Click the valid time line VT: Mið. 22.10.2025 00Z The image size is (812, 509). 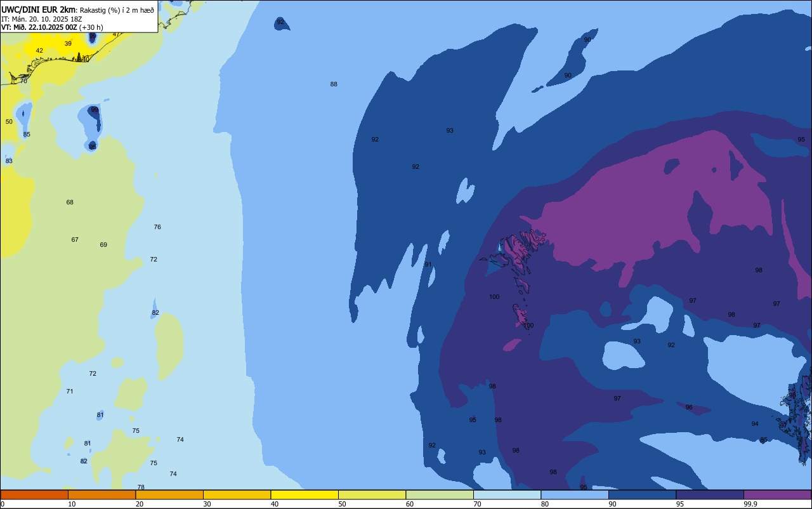[x=39, y=27]
